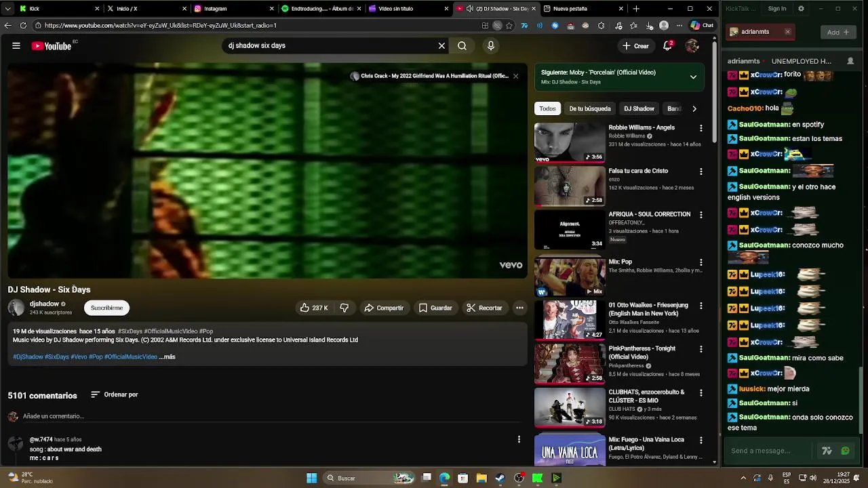Open the YouTube hamburger guide menu
The width and height of the screenshot is (868, 488).
click(x=16, y=45)
